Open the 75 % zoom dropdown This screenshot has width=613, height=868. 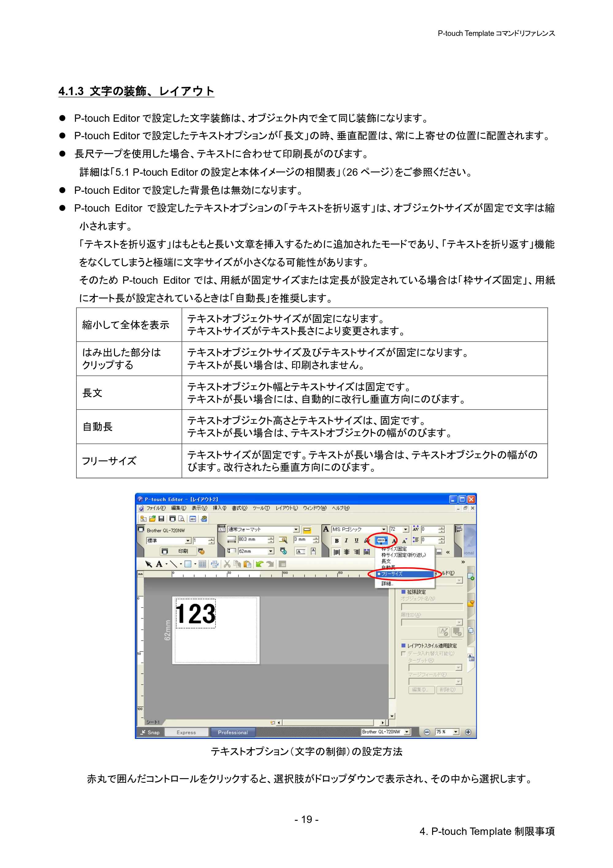(x=456, y=732)
